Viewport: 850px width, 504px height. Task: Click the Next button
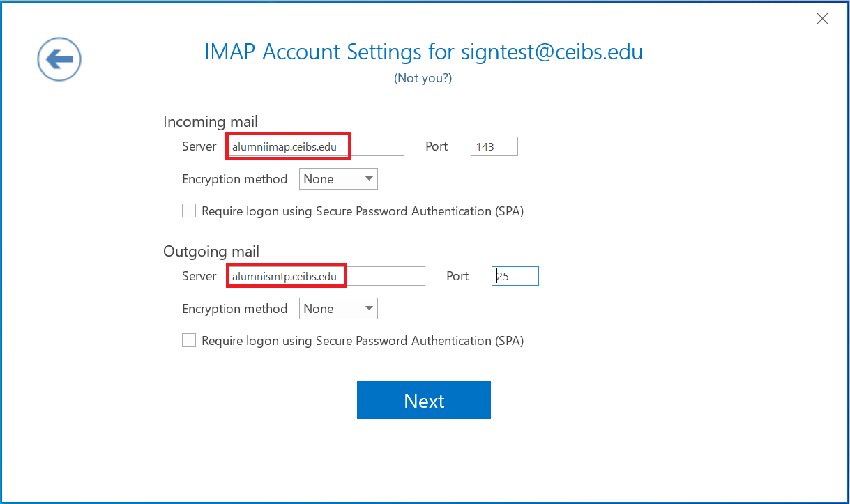click(x=424, y=400)
